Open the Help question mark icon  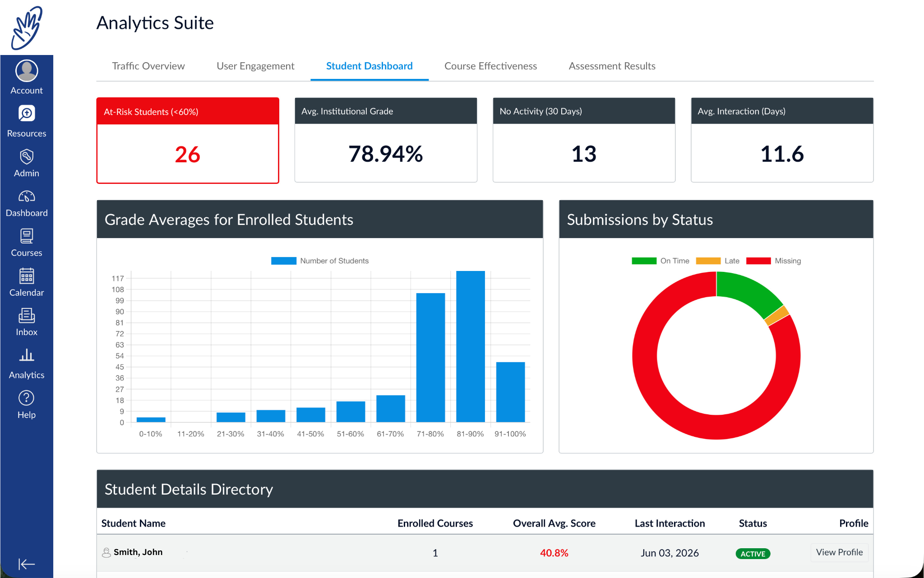(27, 398)
